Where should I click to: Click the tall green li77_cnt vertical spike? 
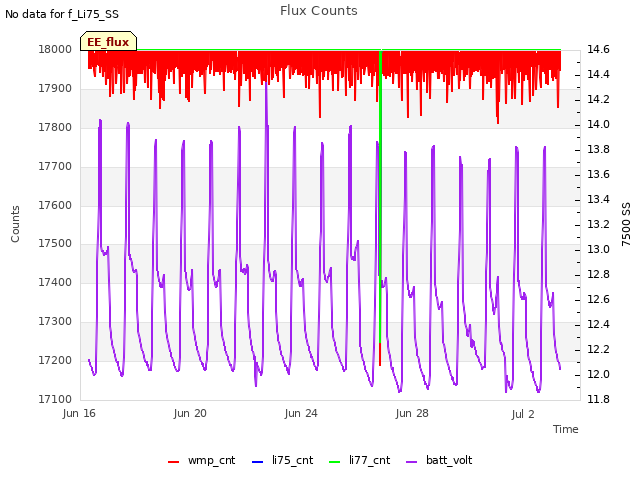pos(380,196)
